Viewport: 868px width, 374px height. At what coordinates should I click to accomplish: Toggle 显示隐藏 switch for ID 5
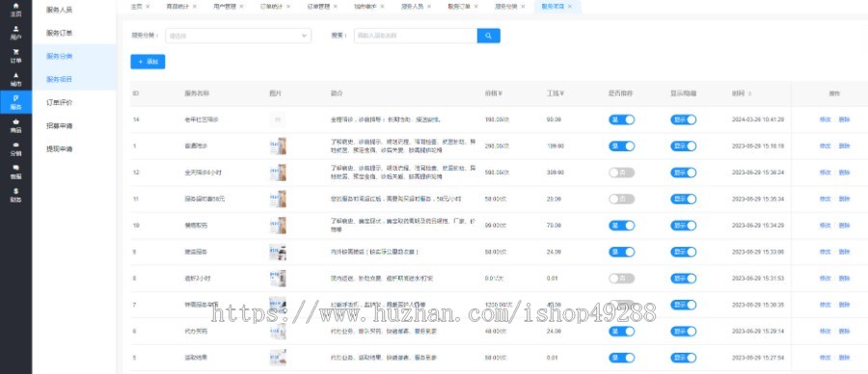tap(684, 358)
